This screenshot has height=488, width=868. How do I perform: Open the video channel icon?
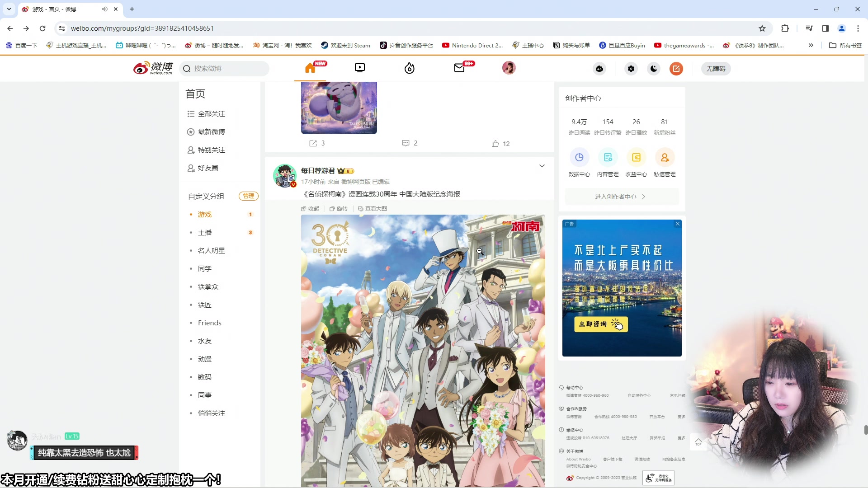[x=359, y=68]
